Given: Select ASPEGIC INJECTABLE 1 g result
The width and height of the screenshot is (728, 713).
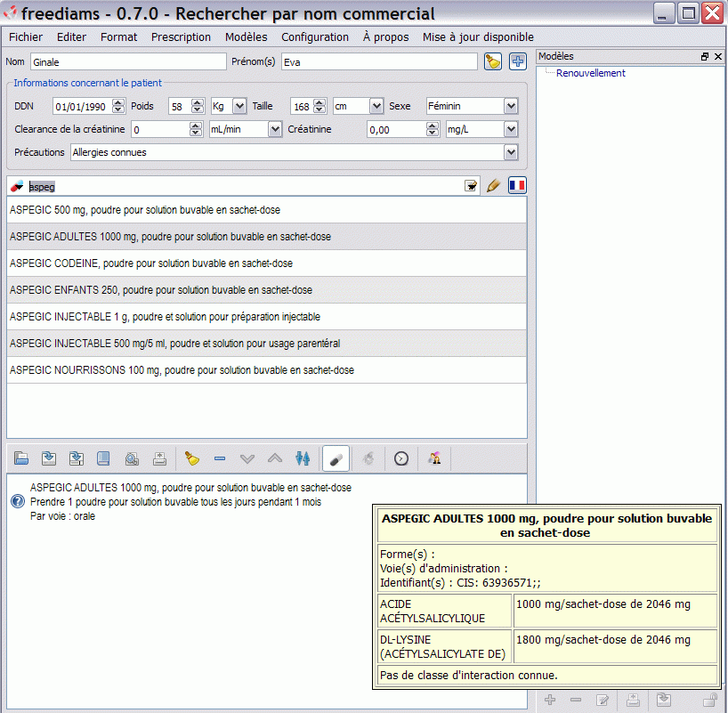Looking at the screenshot, I should [267, 317].
